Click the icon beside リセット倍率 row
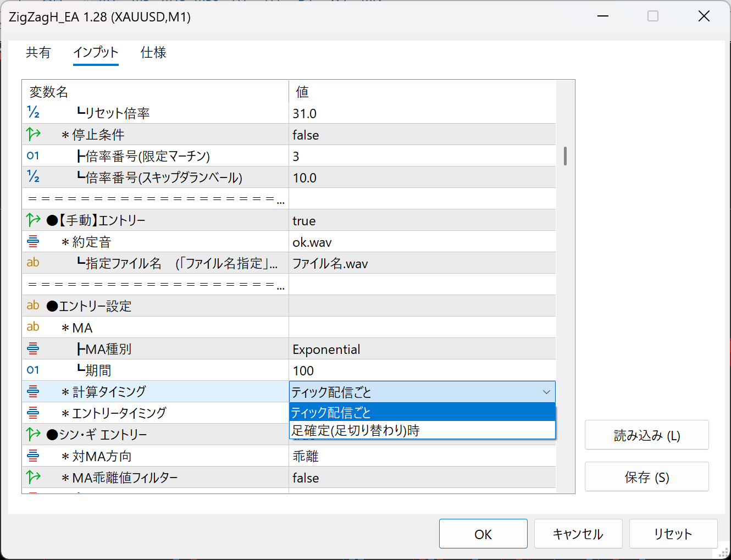 (33, 113)
